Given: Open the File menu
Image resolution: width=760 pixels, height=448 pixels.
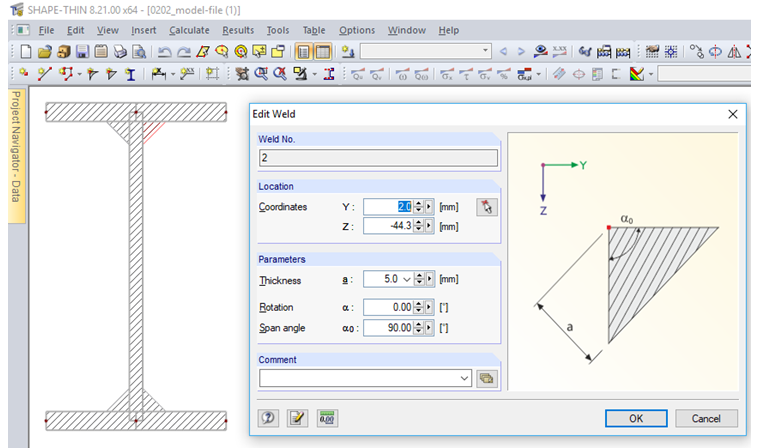Looking at the screenshot, I should click(x=46, y=30).
